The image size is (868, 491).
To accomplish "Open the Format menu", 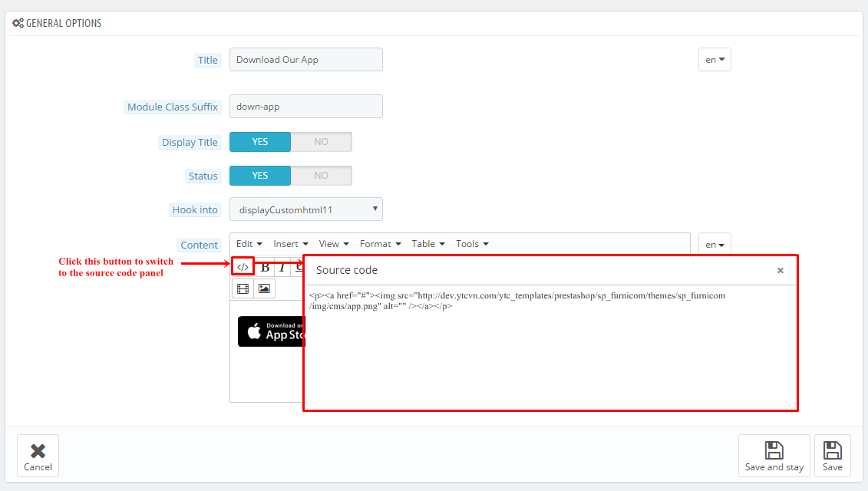I will [x=381, y=243].
